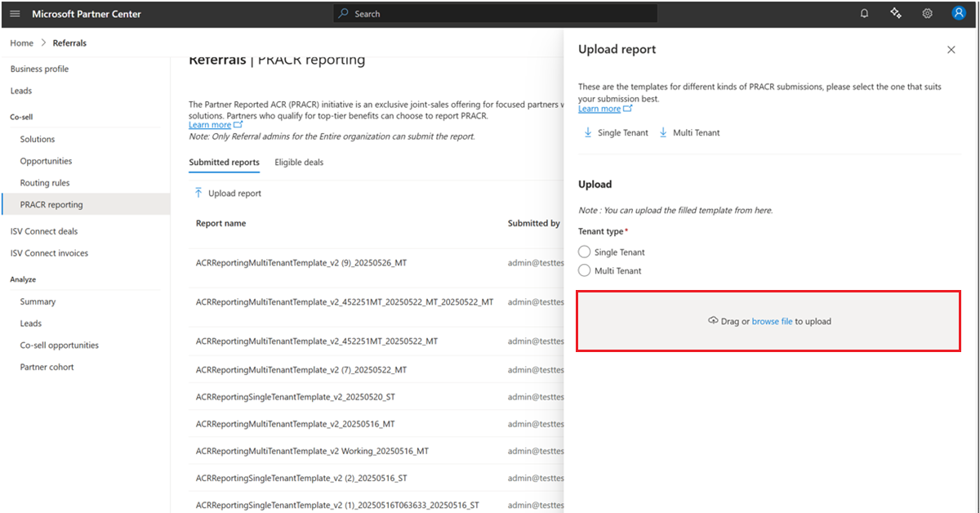Open the user account avatar

pos(959,14)
